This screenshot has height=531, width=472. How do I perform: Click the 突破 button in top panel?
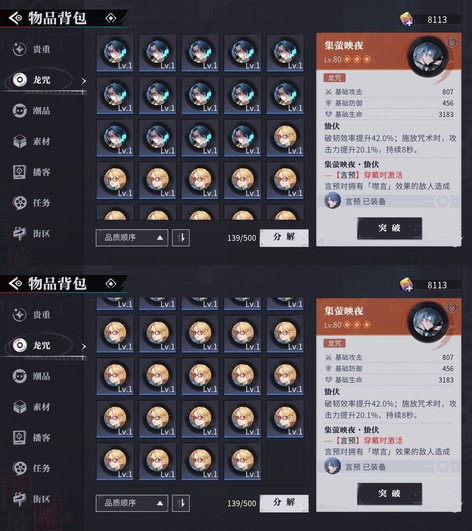pos(389,228)
